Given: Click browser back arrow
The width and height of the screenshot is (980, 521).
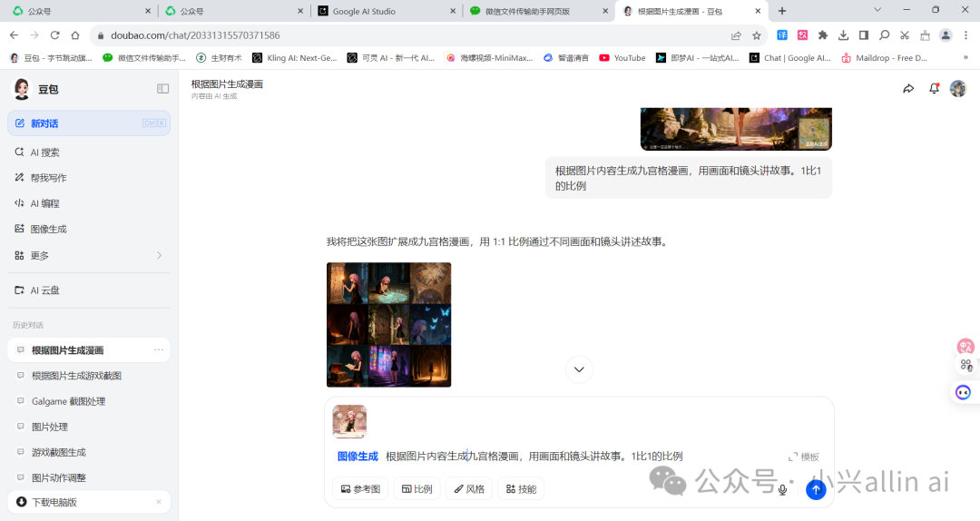Looking at the screenshot, I should [15, 35].
